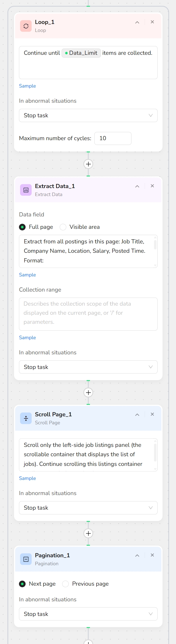The height and width of the screenshot is (644, 176).
Task: Remove the Extract Data_1 node
Action: pos(152,186)
